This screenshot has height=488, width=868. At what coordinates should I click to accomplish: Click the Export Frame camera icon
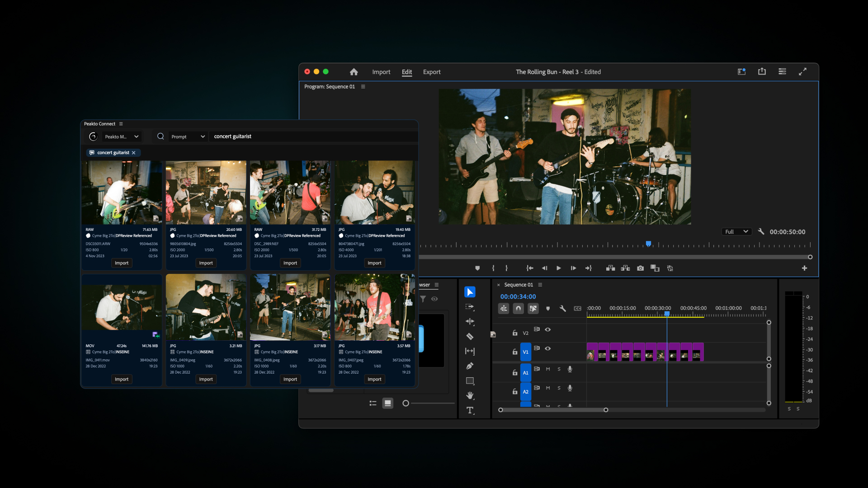pos(640,268)
